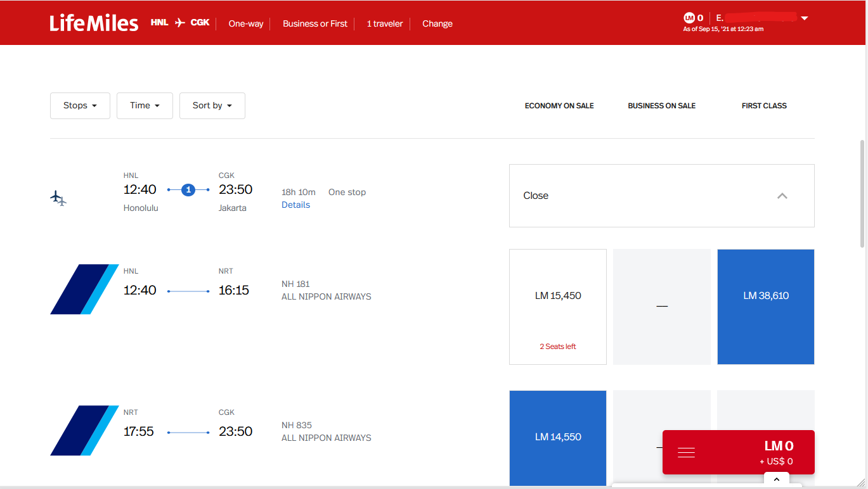868x489 pixels.
Task: Click the unavailable business fare for NH 181
Action: pos(662,307)
